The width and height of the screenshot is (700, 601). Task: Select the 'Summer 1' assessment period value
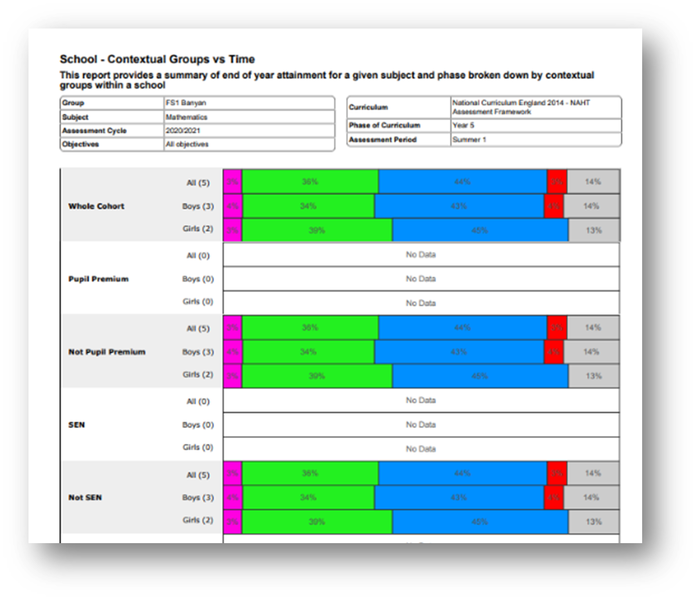pyautogui.click(x=469, y=139)
